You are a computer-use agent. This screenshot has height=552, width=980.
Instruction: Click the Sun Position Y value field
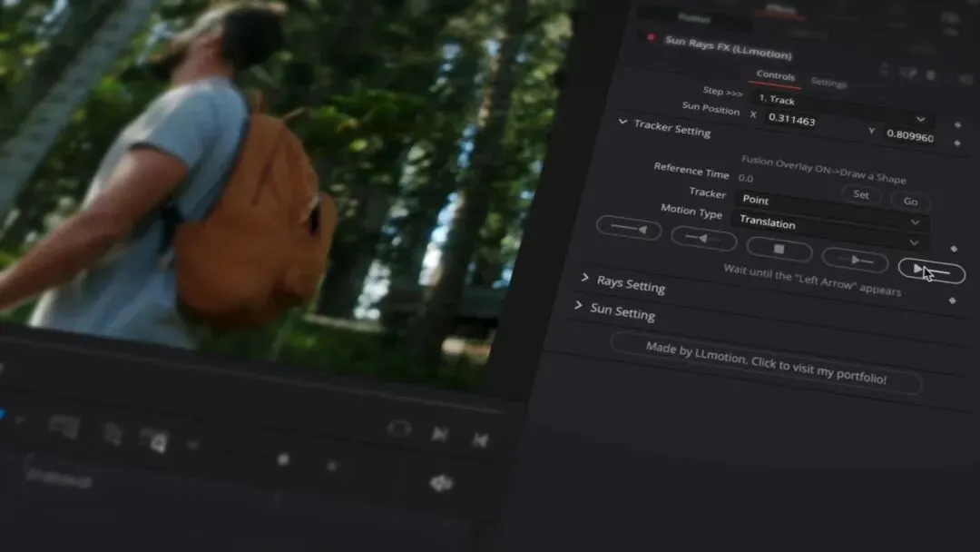pyautogui.click(x=910, y=136)
